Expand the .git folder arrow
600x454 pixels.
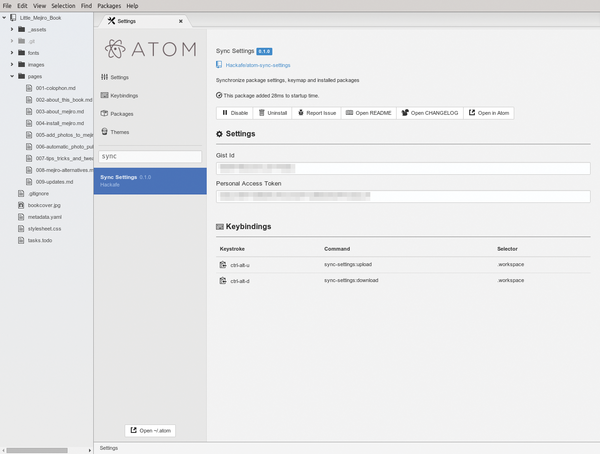[12, 41]
